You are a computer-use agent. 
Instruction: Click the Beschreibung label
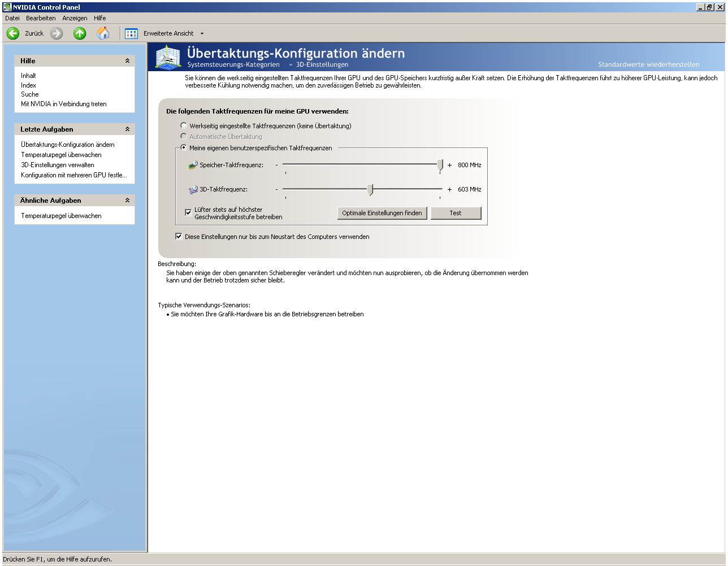177,264
